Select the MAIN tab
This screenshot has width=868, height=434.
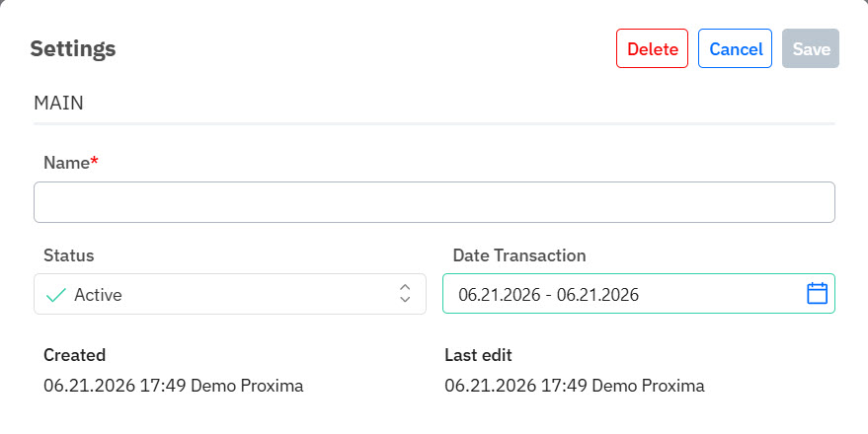tap(58, 103)
